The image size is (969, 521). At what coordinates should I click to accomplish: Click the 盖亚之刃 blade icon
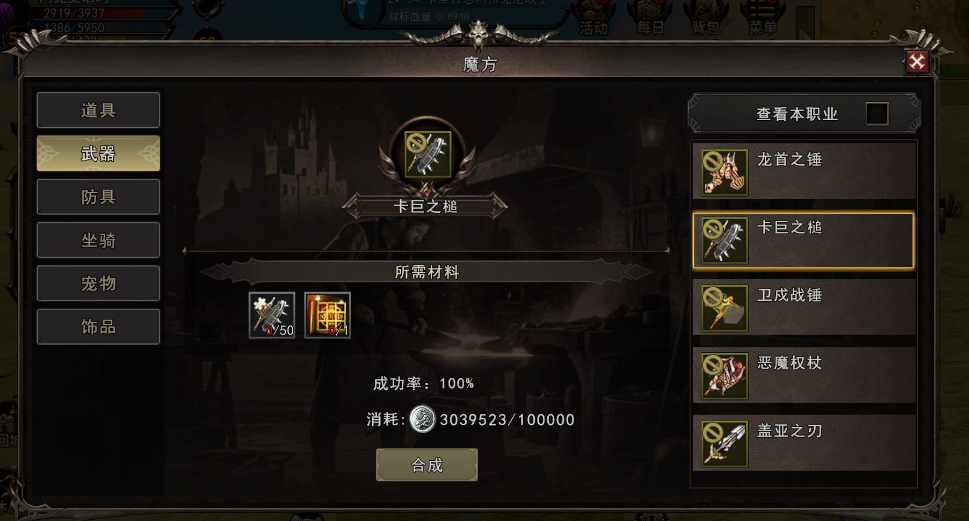coord(724,444)
